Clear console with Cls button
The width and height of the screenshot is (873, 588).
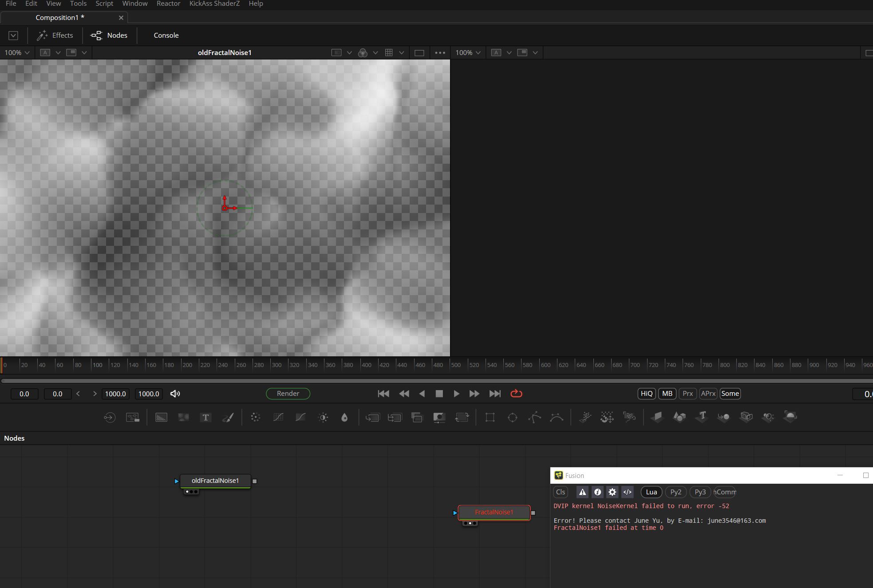[x=561, y=492]
